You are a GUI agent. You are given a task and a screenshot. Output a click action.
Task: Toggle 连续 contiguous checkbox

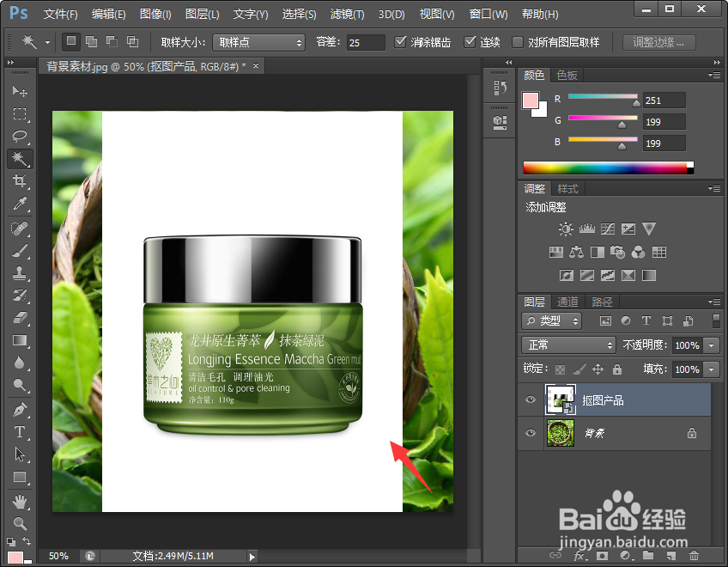click(470, 42)
